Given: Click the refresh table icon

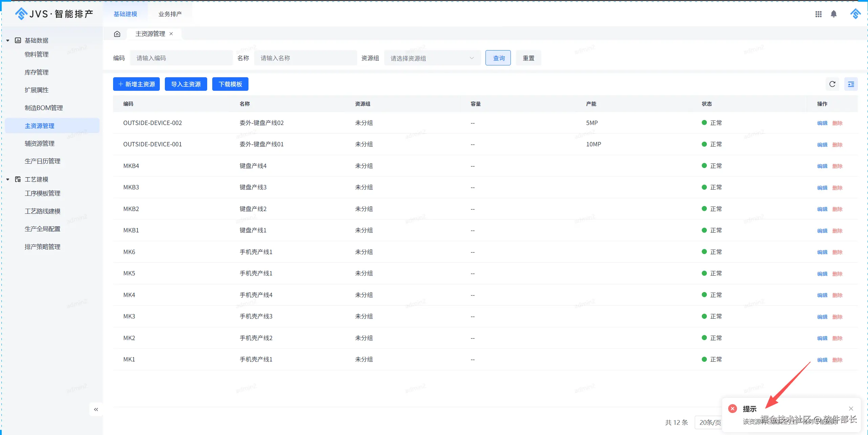Looking at the screenshot, I should (832, 84).
